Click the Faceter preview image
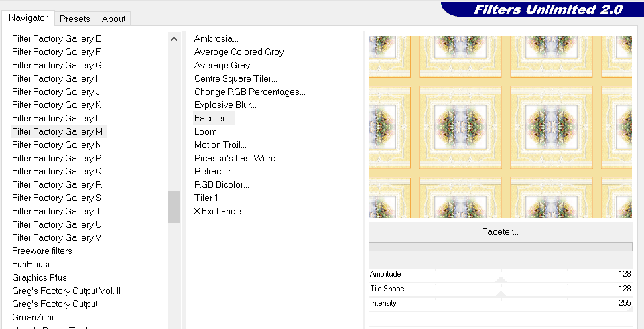The image size is (644, 329). 500,127
